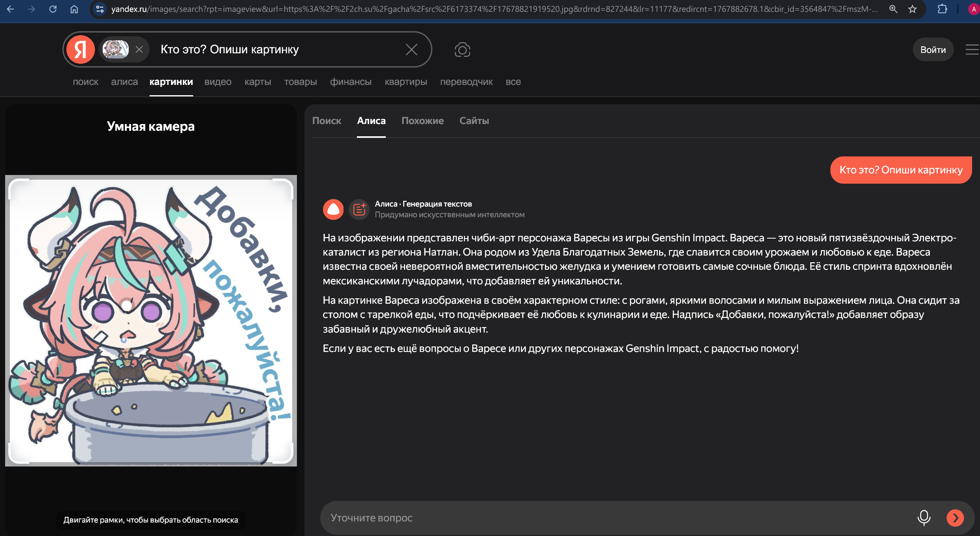980x536 pixels.
Task: Click the Войти login button
Action: click(x=933, y=50)
